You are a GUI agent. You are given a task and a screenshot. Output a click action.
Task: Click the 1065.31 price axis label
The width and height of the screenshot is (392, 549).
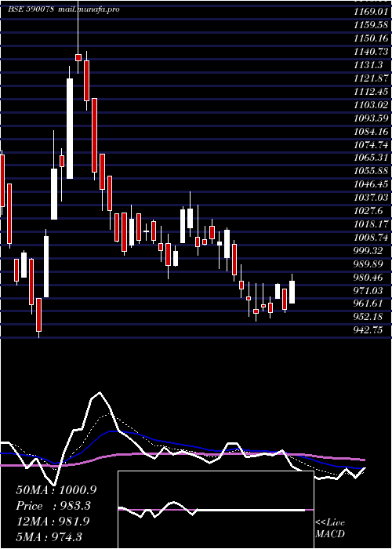pyautogui.click(x=371, y=158)
